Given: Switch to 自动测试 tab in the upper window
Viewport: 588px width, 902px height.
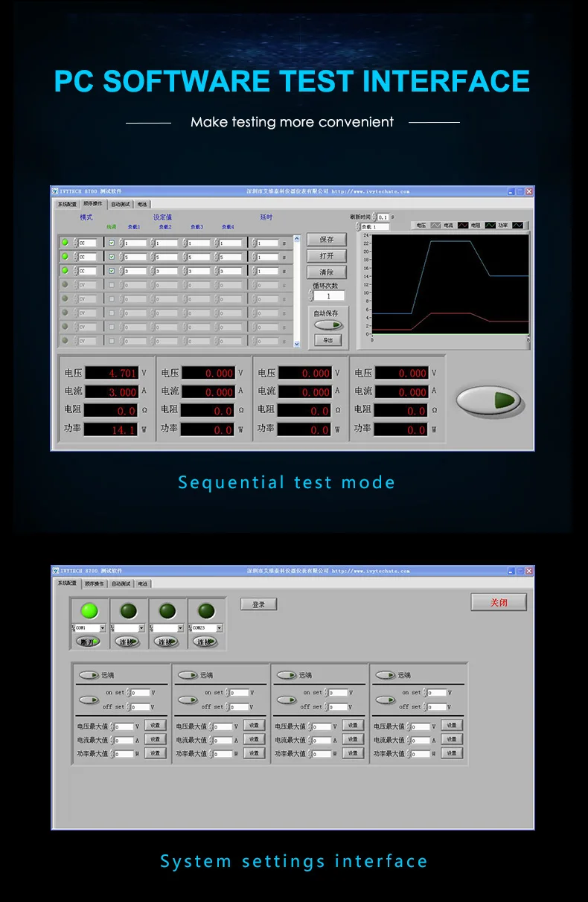Looking at the screenshot, I should point(121,203).
